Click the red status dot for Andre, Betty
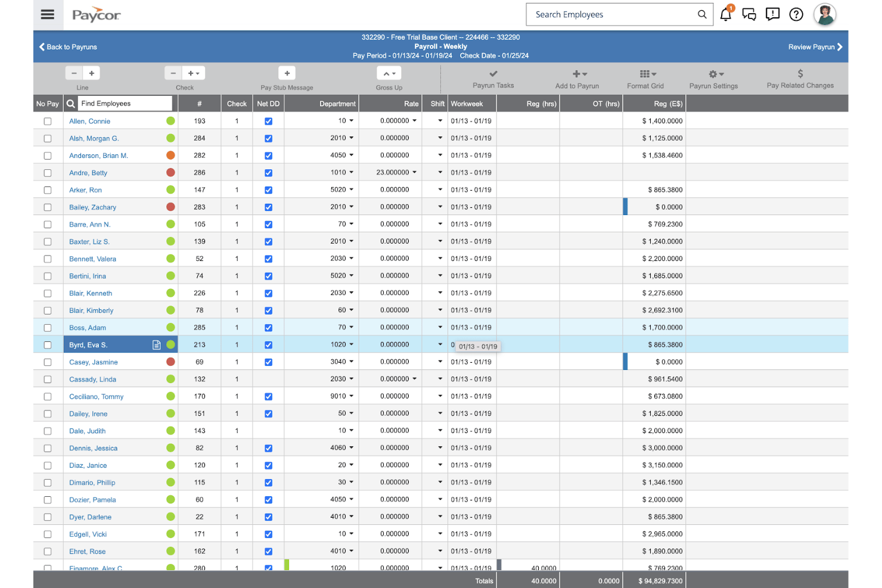 pos(170,173)
